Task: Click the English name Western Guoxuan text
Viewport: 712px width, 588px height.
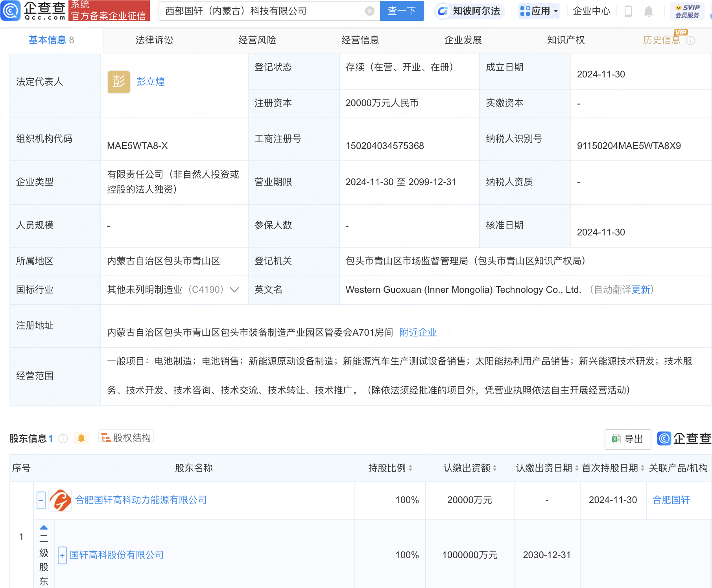Action: coord(463,290)
